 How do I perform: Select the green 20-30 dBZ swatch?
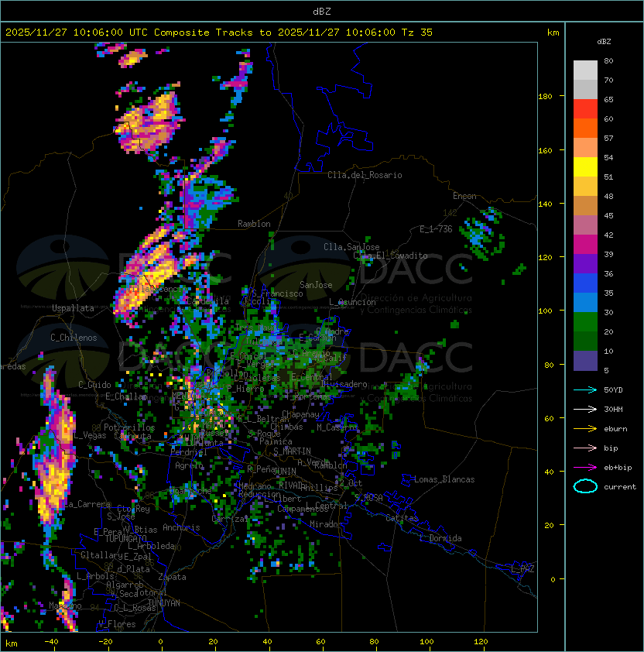pos(585,322)
